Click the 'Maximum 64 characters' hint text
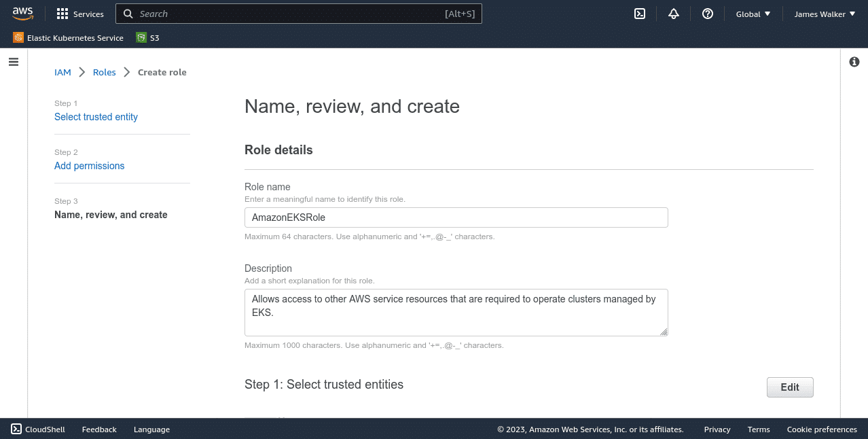 369,237
